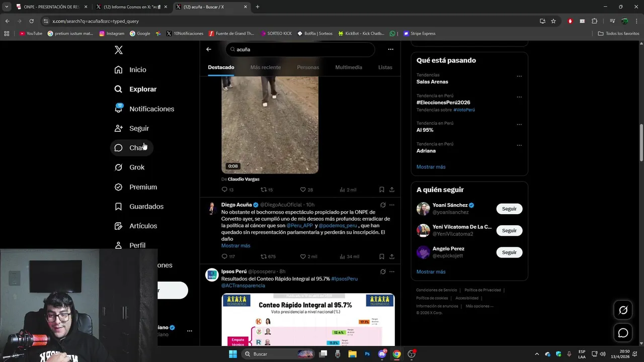This screenshot has width=644, height=362.
Task: Open floating Grok button
Action: 623,310
